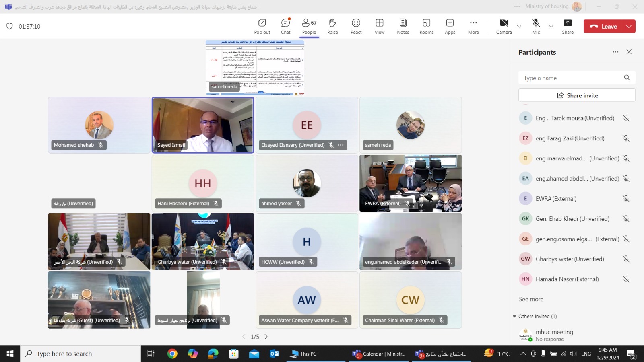This screenshot has width=644, height=362.
Task: Turn on the Camera
Action: coord(504,27)
